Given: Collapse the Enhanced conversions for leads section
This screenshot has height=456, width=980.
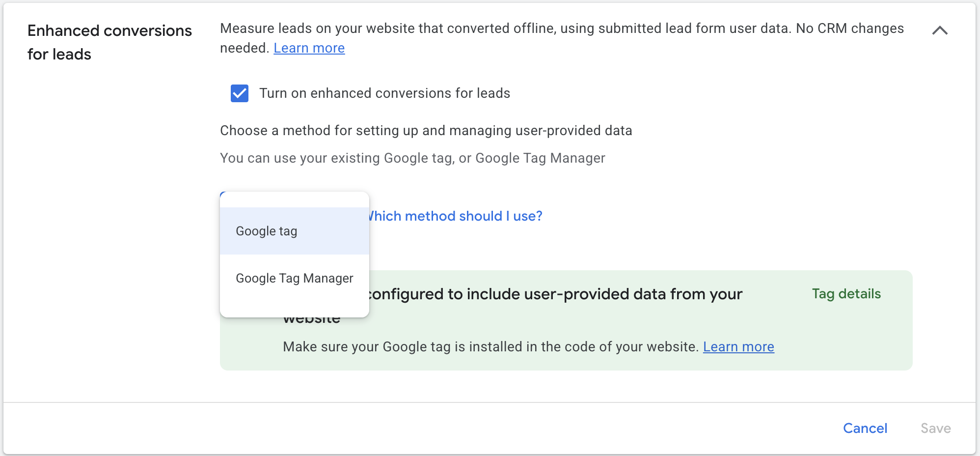Looking at the screenshot, I should tap(939, 30).
